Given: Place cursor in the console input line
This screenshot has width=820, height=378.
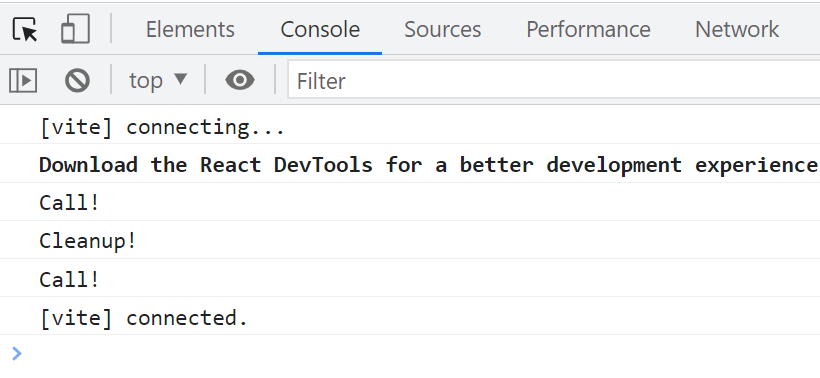Looking at the screenshot, I should pos(418,354).
